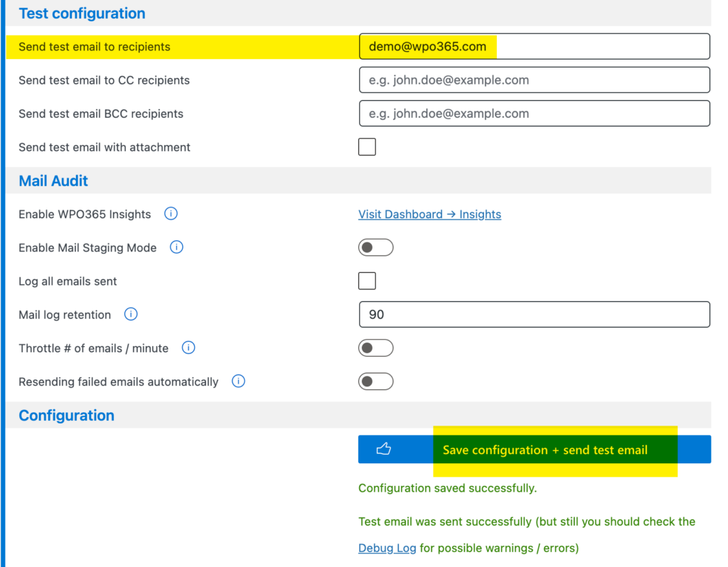Click the info icon next to Enable Mail Staging Mode
Image resolution: width=728 pixels, height=567 pixels.
176,247
